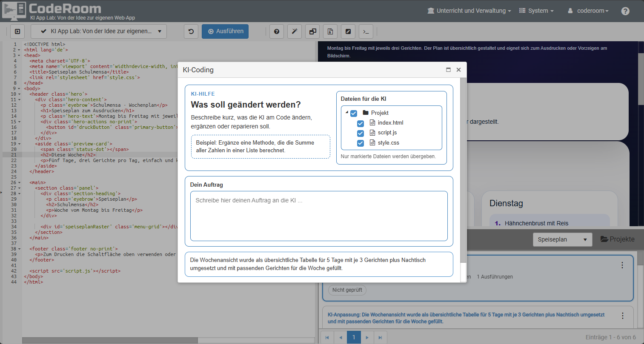Click the preview pane vertical scrollbar
Screen dimensions: 644x344
[x=641, y=79]
